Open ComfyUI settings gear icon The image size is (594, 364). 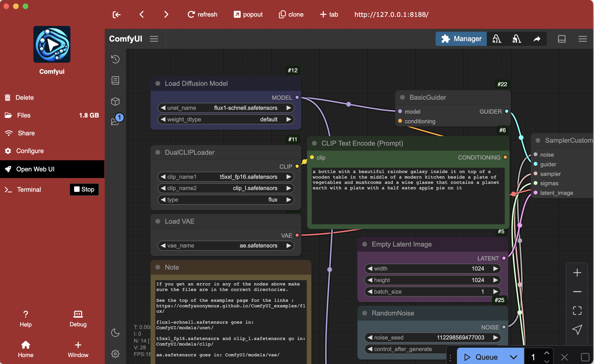click(x=115, y=354)
